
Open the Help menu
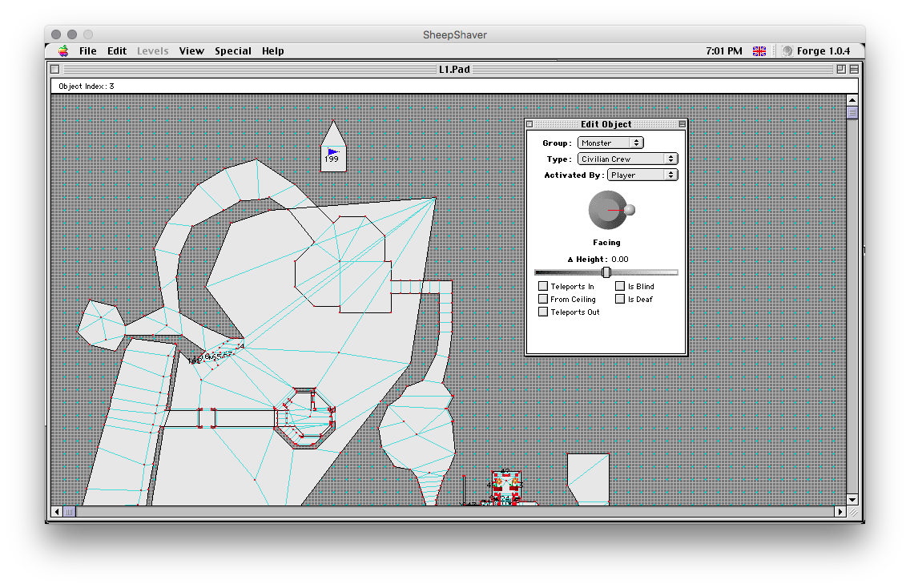point(273,51)
